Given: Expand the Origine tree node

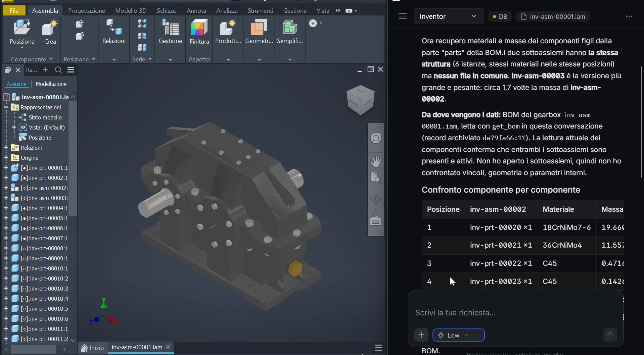Looking at the screenshot, I should pos(6,158).
